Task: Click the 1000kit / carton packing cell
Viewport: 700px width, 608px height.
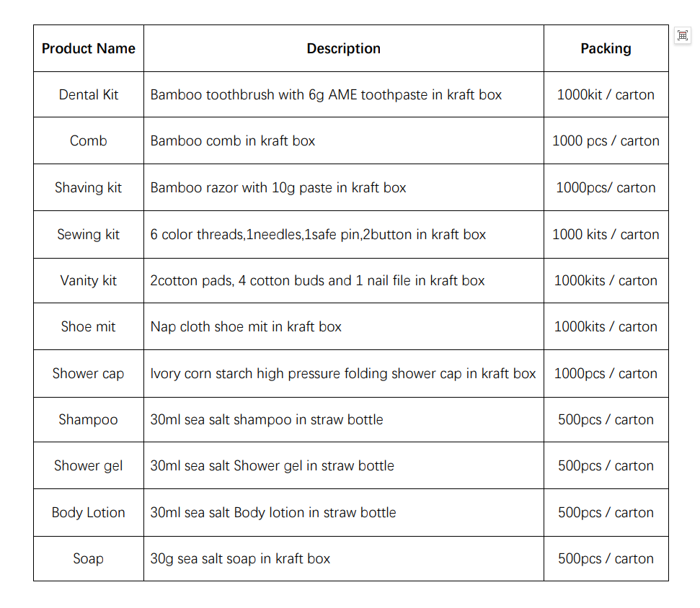Action: [606, 94]
